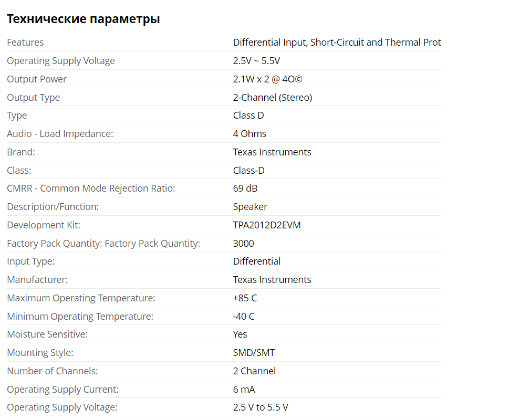The width and height of the screenshot is (509, 420).
Task: Click the factory pack quantity 3000
Action: (243, 244)
